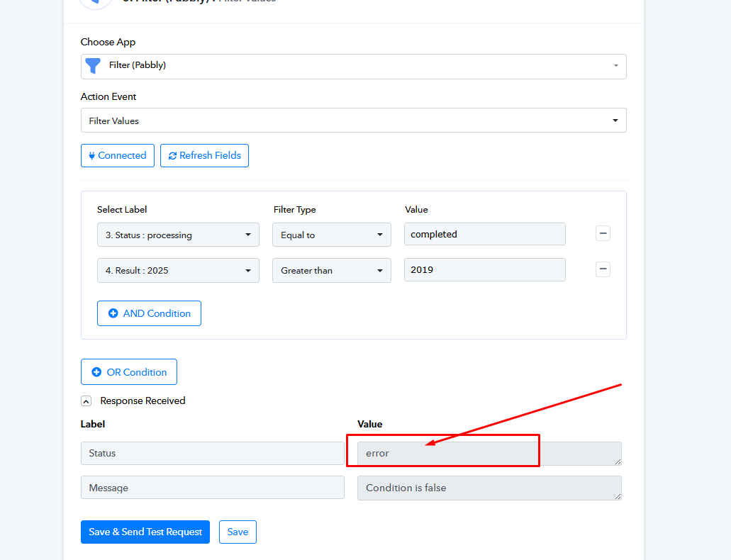731x560 pixels.
Task: Click the Save button
Action: pos(238,532)
